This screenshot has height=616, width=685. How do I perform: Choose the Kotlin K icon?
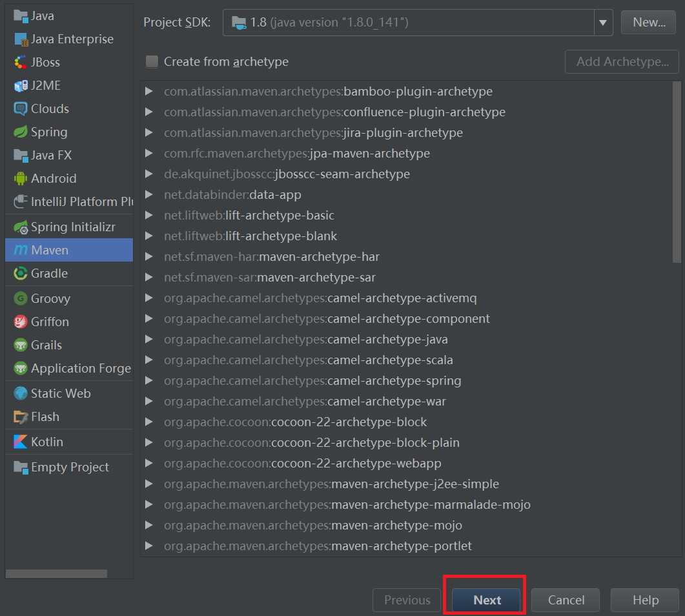point(21,442)
